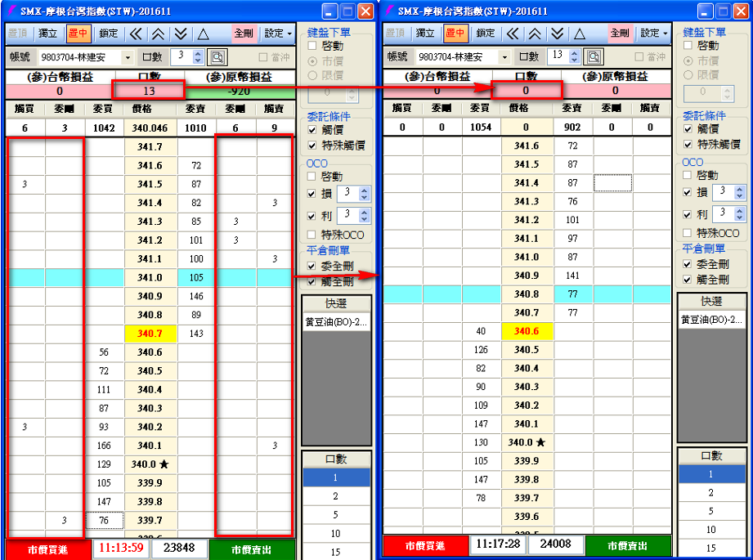Select 口數 1 in right window list

point(711,474)
